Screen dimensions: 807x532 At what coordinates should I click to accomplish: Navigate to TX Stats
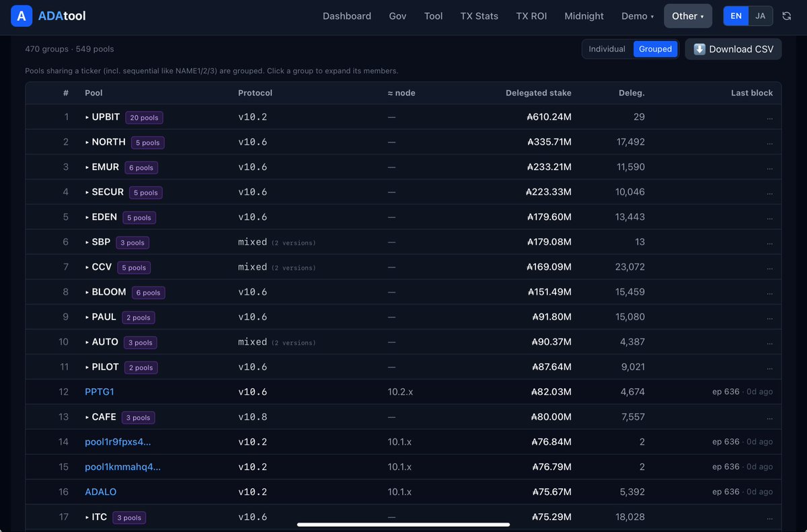[x=479, y=15]
